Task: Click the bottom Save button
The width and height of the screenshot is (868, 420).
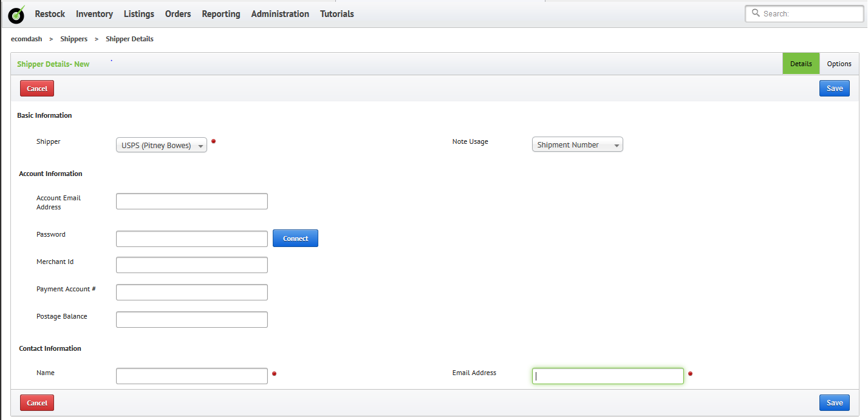Action: click(835, 402)
